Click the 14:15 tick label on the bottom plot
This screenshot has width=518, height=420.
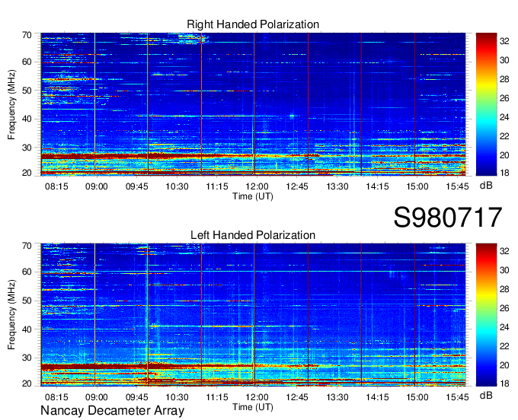tap(377, 397)
